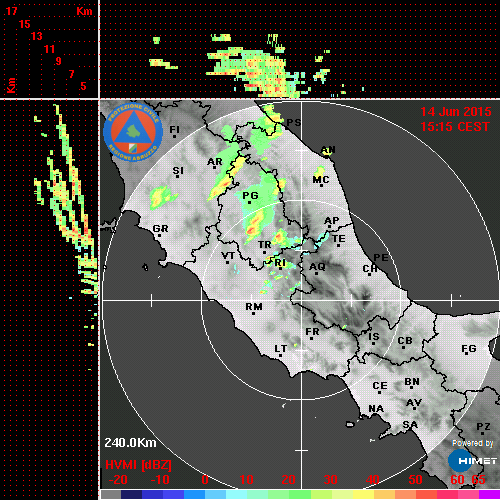Select the FI city marker
This screenshot has width=500, height=500.
(x=174, y=136)
